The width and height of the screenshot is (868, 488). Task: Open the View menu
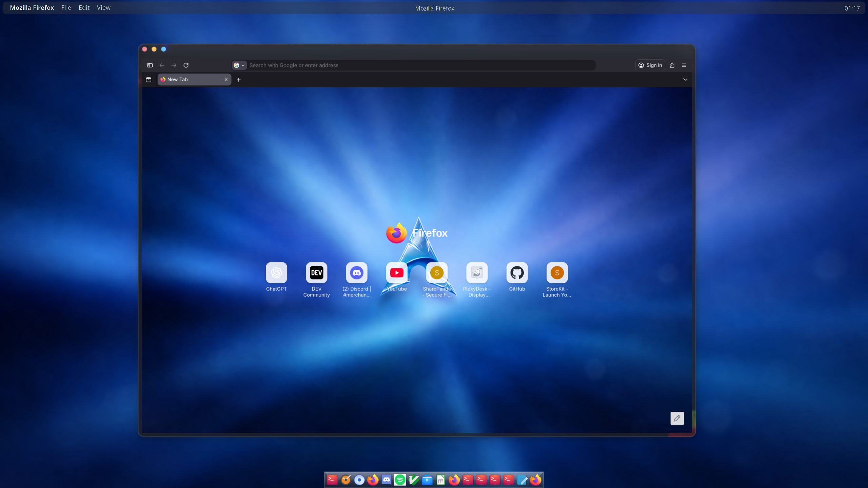point(103,7)
